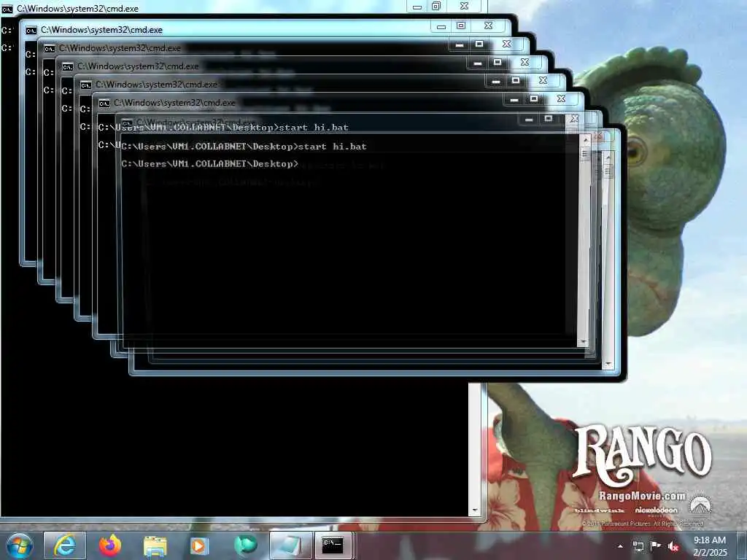Open the clock showing 9:18 AM
Image resolution: width=747 pixels, height=560 pixels.
point(710,545)
